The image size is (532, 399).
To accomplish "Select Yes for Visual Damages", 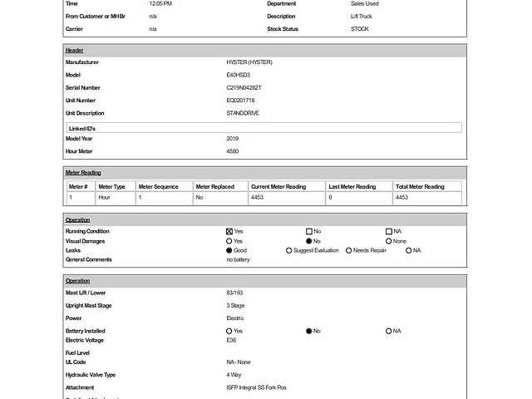I will coord(229,241).
